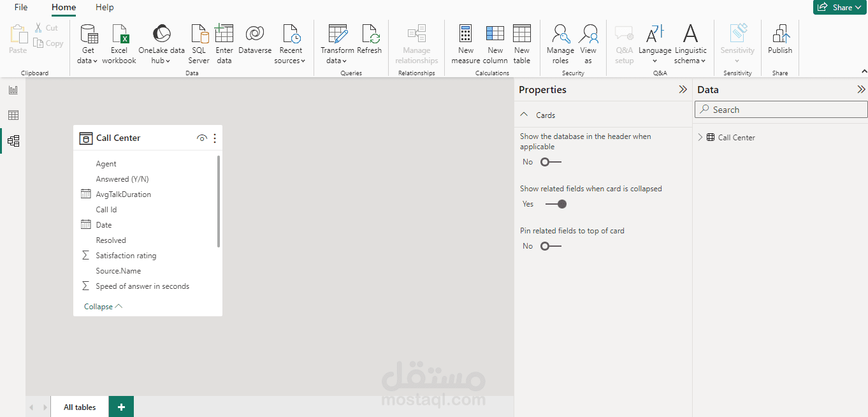Switch to Table view in sidebar
The image size is (868, 417).
click(13, 115)
